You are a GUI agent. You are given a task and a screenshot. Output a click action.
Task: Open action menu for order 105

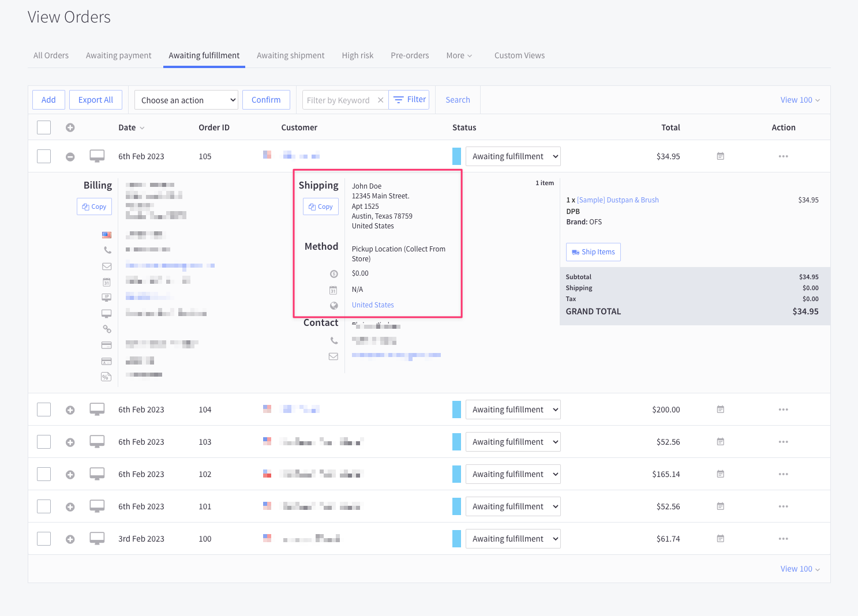click(x=783, y=156)
